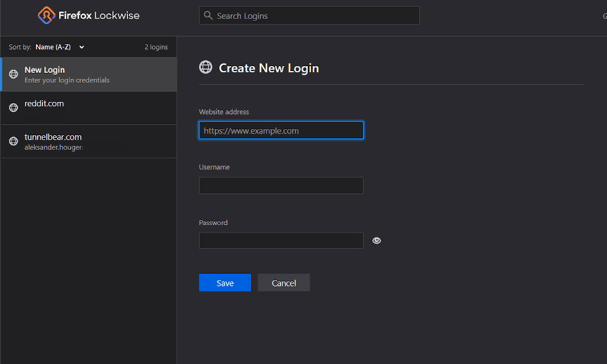Click the Firefox Lockwise title text
The image size is (607, 364).
click(x=99, y=16)
